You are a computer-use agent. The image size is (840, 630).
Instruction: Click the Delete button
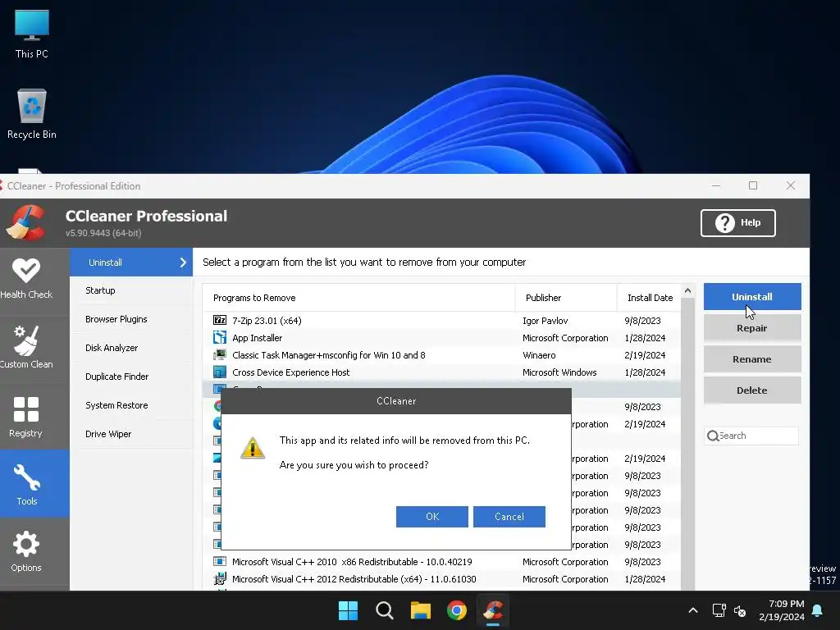click(x=752, y=390)
